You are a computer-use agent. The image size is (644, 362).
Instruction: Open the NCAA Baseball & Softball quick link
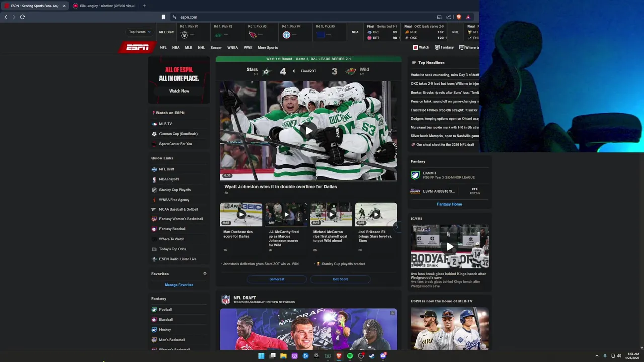pos(179,209)
